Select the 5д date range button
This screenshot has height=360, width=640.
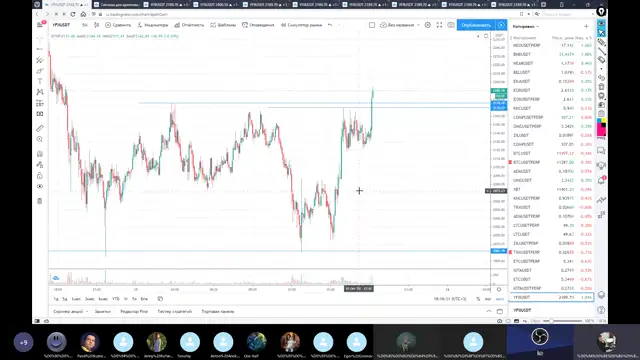pos(65,299)
